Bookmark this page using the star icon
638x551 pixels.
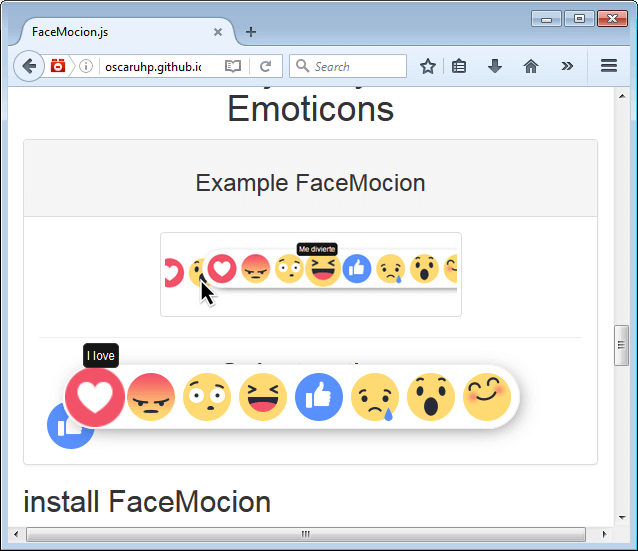428,66
